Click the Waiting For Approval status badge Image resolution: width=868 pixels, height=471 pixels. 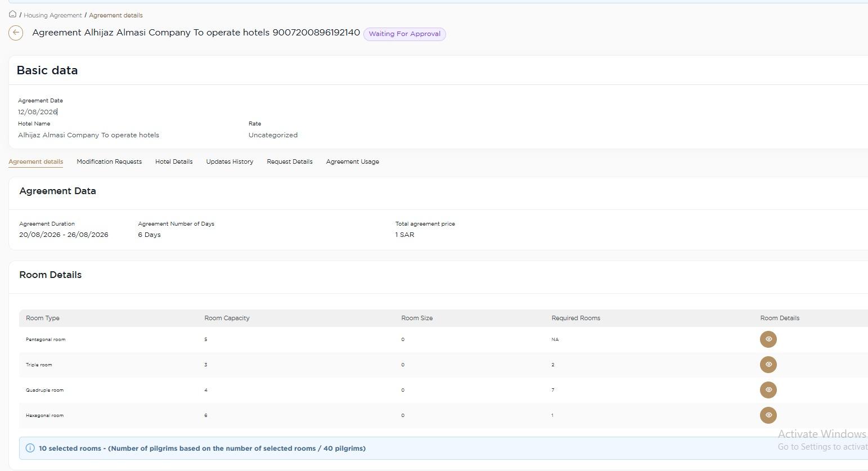pyautogui.click(x=404, y=34)
